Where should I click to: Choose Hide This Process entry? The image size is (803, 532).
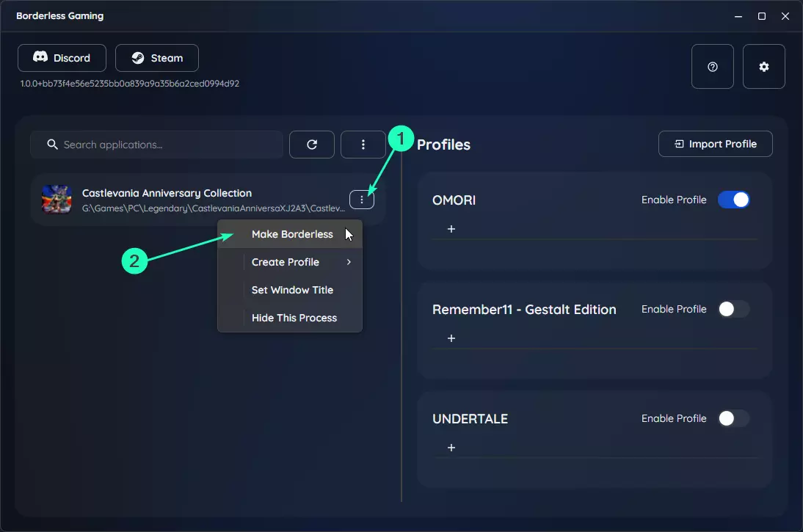pos(290,318)
